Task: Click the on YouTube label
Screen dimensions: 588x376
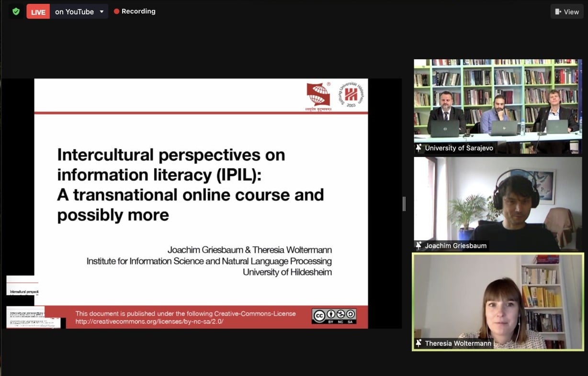Action: (x=74, y=12)
